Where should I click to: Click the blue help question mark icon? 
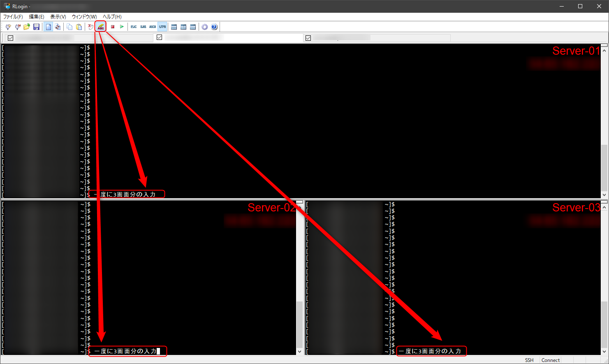(214, 27)
